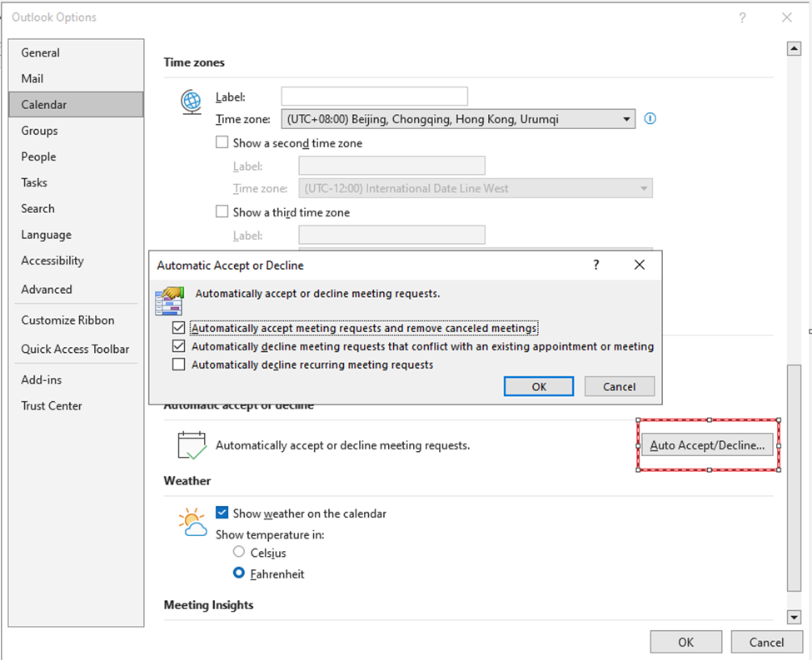Screen dimensions: 812x660
Task: Click the Show temperature in label
Action: click(270, 534)
